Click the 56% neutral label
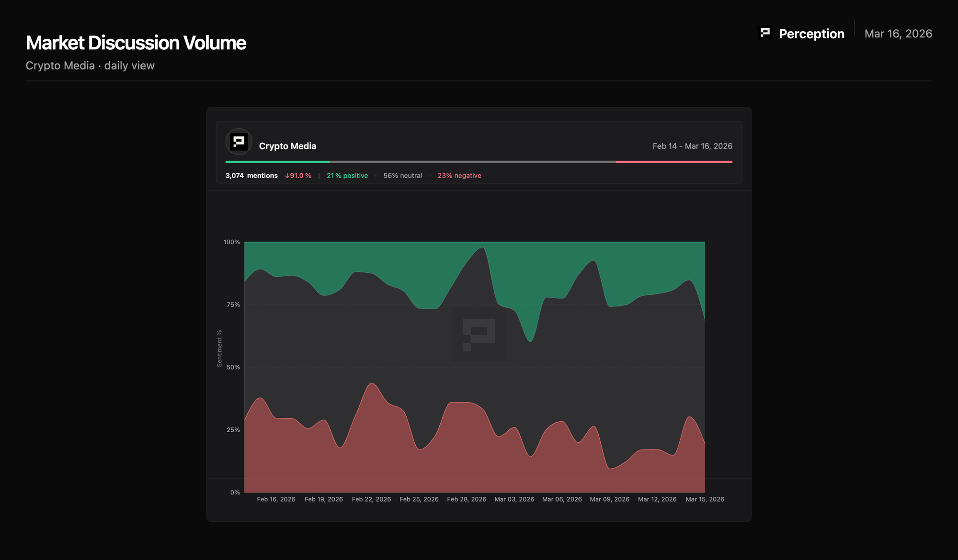The width and height of the screenshot is (958, 560). click(x=402, y=176)
